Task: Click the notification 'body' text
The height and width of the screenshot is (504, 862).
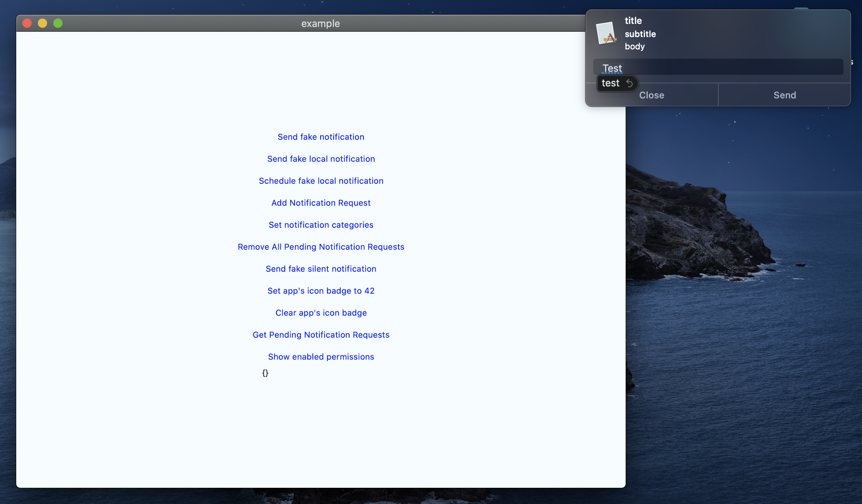Action: click(635, 46)
